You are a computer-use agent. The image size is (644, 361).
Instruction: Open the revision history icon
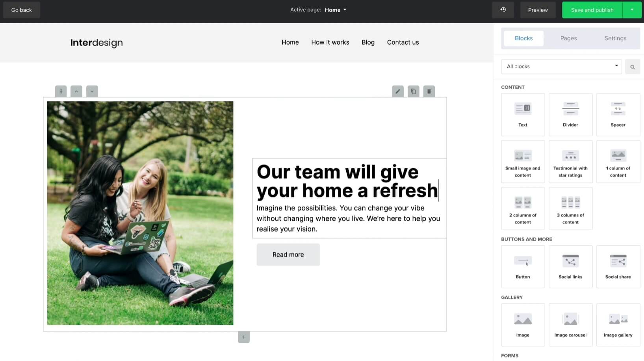503,10
